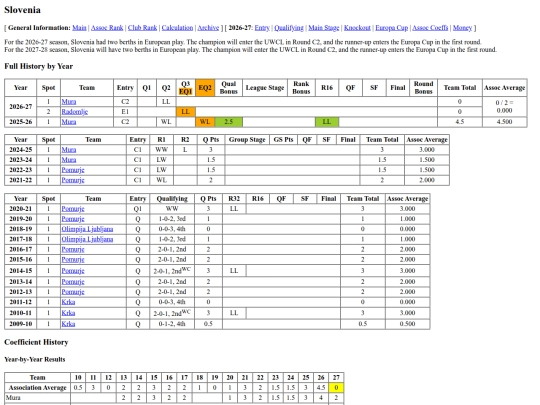This screenshot has height=405, width=540.
Task: Open the Europa Cup link
Action: pyautogui.click(x=392, y=28)
